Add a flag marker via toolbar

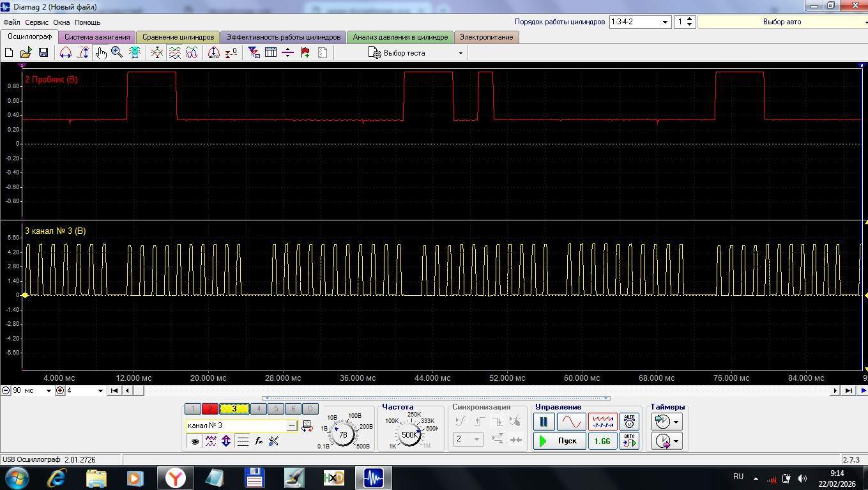(305, 53)
